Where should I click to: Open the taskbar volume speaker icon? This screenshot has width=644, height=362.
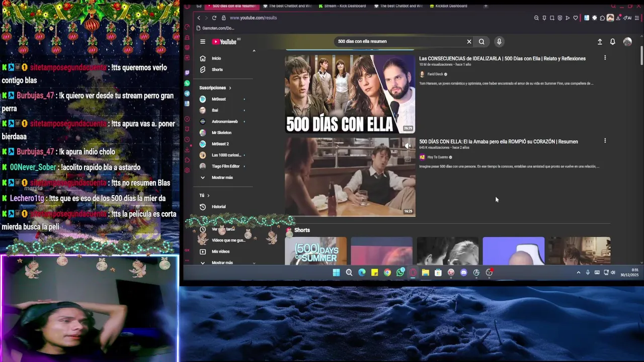[x=613, y=273]
